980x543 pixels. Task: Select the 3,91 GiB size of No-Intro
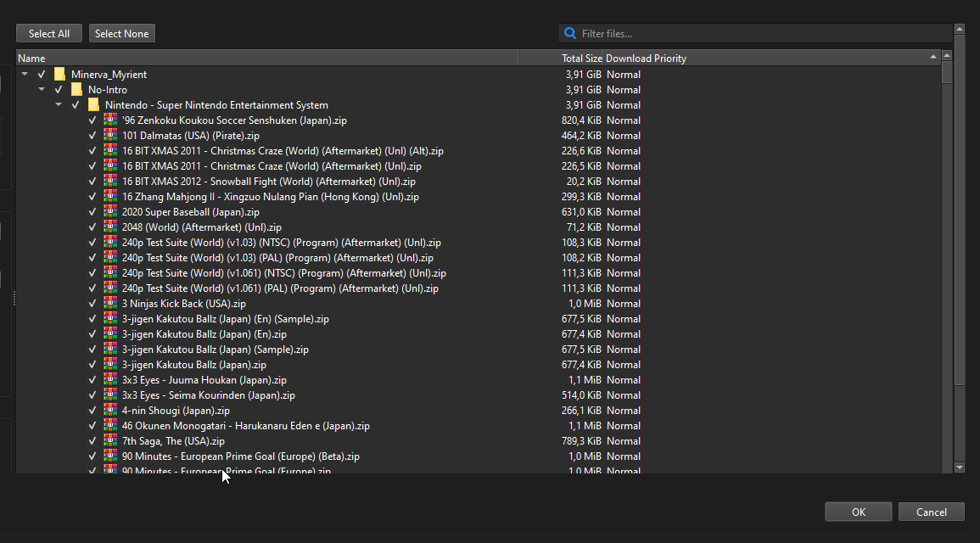(x=583, y=89)
